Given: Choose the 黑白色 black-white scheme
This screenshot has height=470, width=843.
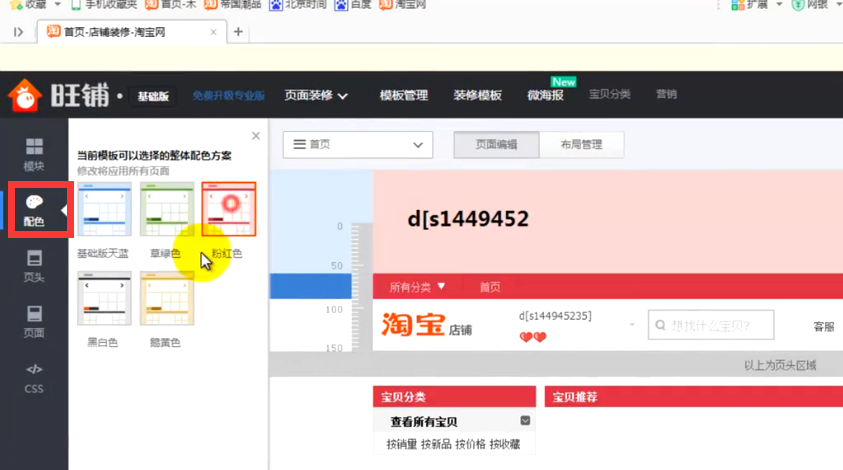Looking at the screenshot, I should click(104, 298).
